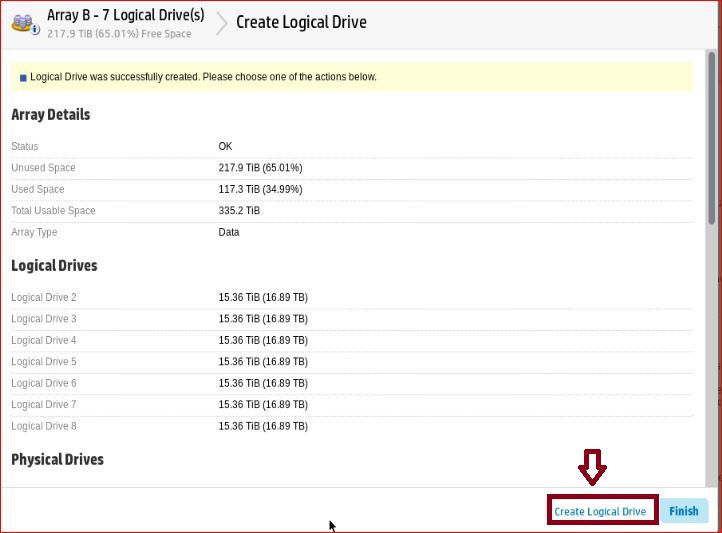Click the Physical Drives section heading
Viewport: 722px width, 533px height.
[x=57, y=460]
